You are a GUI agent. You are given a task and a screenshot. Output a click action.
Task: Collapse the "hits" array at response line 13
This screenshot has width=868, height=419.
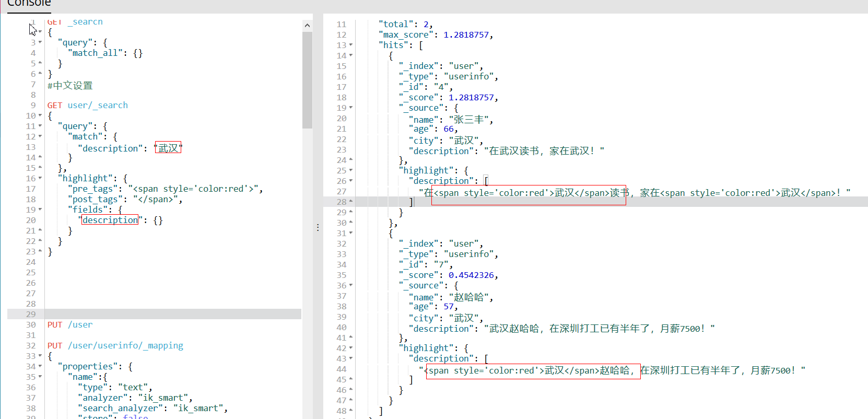pyautogui.click(x=351, y=45)
